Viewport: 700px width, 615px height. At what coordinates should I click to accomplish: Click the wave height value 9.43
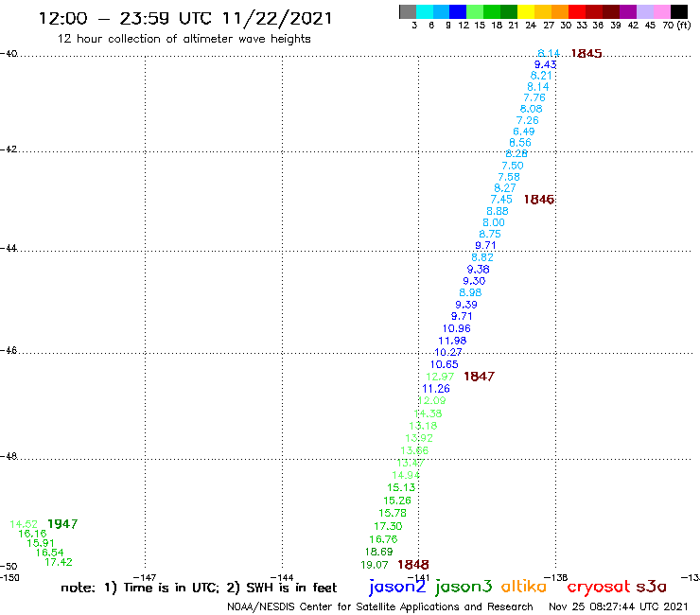pyautogui.click(x=545, y=64)
